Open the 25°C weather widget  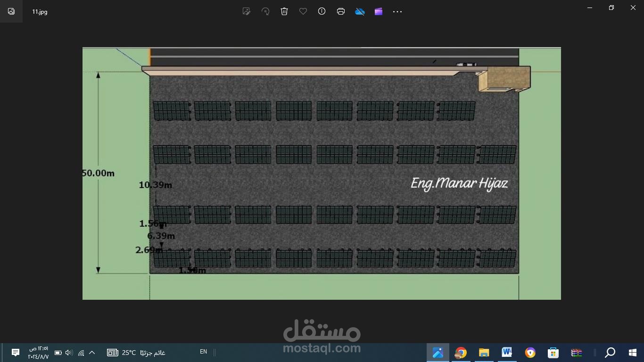click(x=136, y=353)
